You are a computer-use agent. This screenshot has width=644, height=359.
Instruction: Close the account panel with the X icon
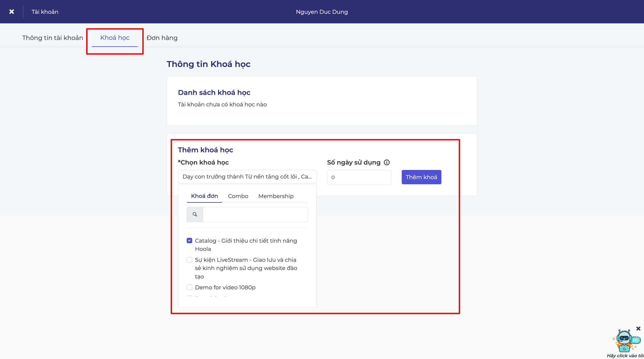click(11, 12)
